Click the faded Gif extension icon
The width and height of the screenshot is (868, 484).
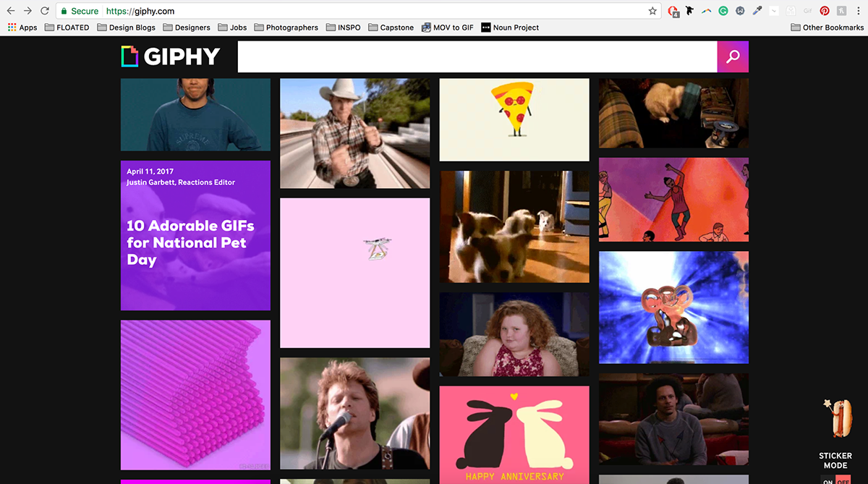coord(807,11)
